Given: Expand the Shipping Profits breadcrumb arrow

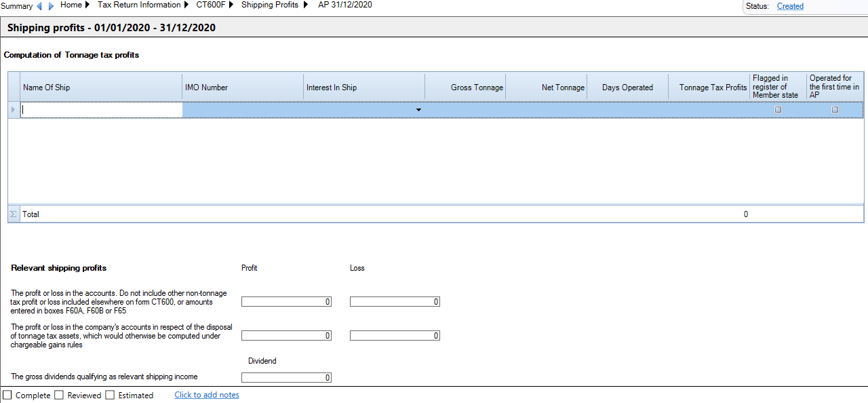Looking at the screenshot, I should tap(304, 5).
